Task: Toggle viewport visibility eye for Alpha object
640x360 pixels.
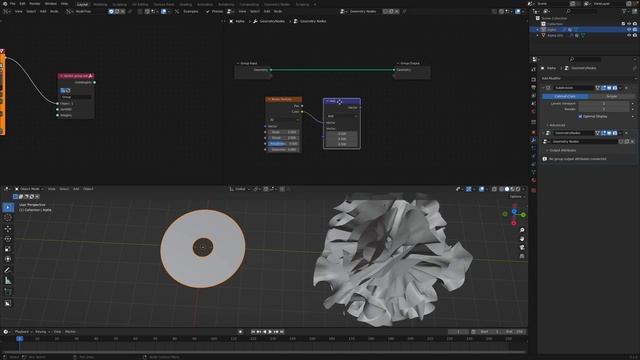Action: [629, 30]
